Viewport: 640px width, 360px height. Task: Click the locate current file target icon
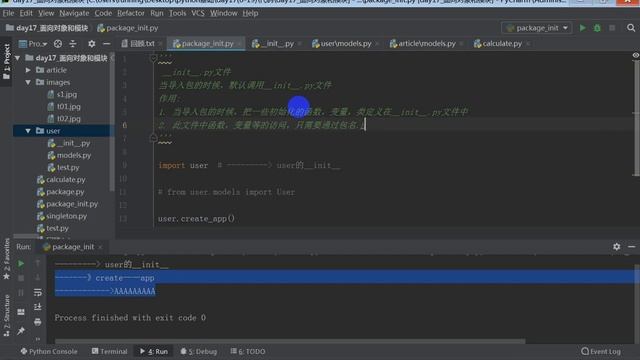tap(58, 44)
